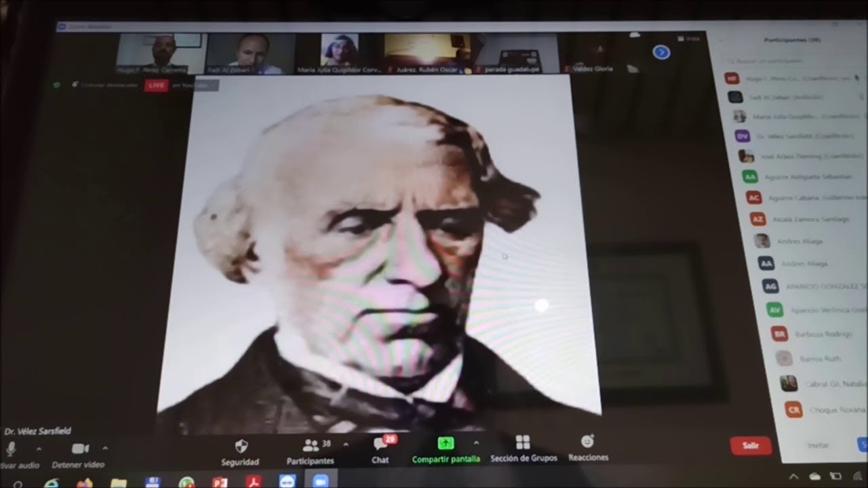Open Adobe Acrobat from the taskbar
868x488 pixels.
[x=254, y=482]
